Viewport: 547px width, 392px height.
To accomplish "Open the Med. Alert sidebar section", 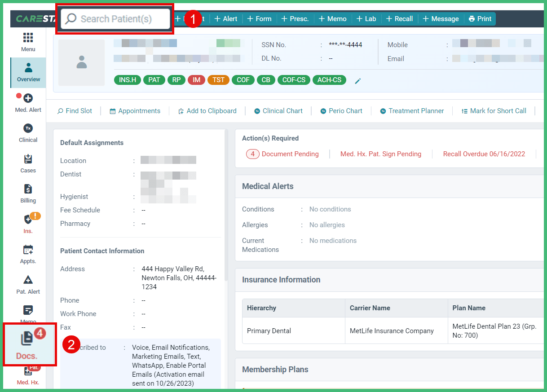I will tap(27, 104).
